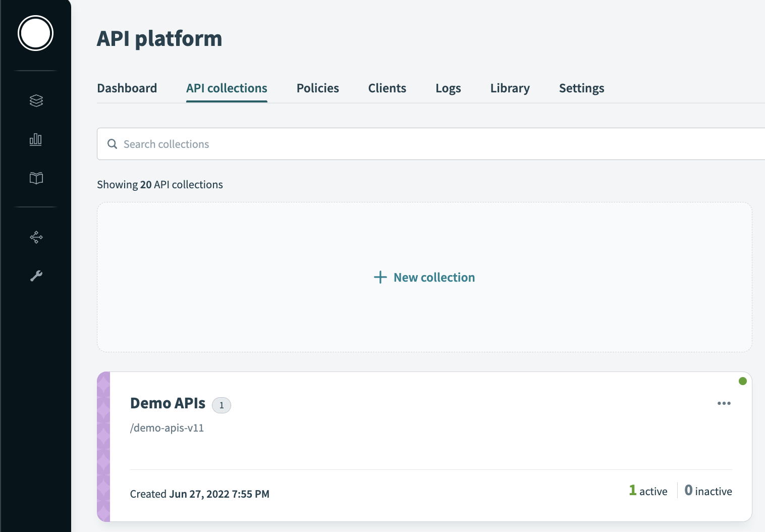This screenshot has width=765, height=532.
Task: Click inside the Search collections field
Action: coord(303,144)
